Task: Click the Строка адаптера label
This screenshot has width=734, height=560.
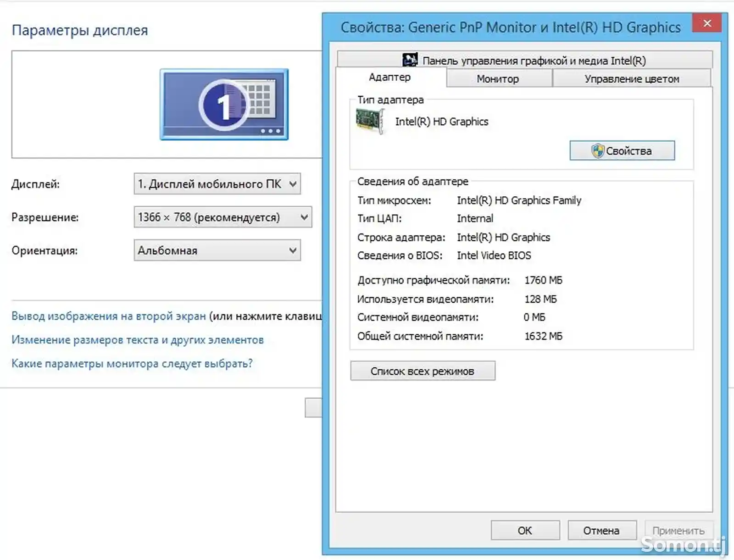Action: [x=401, y=238]
